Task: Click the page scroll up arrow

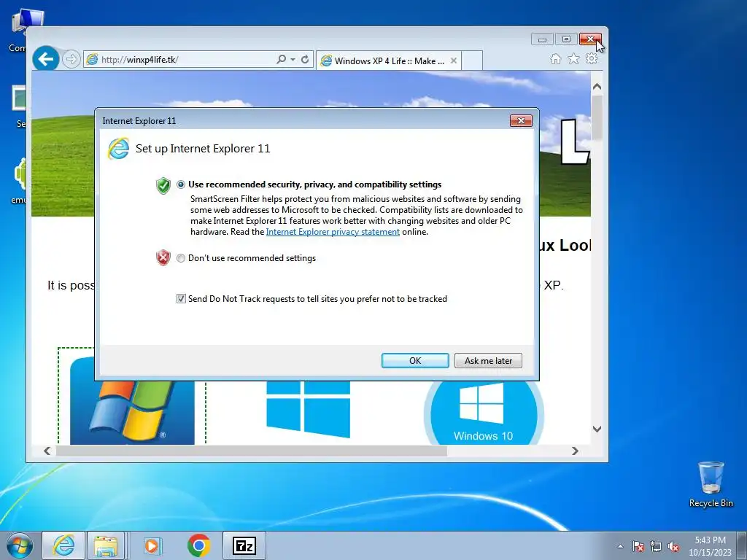Action: 597,87
